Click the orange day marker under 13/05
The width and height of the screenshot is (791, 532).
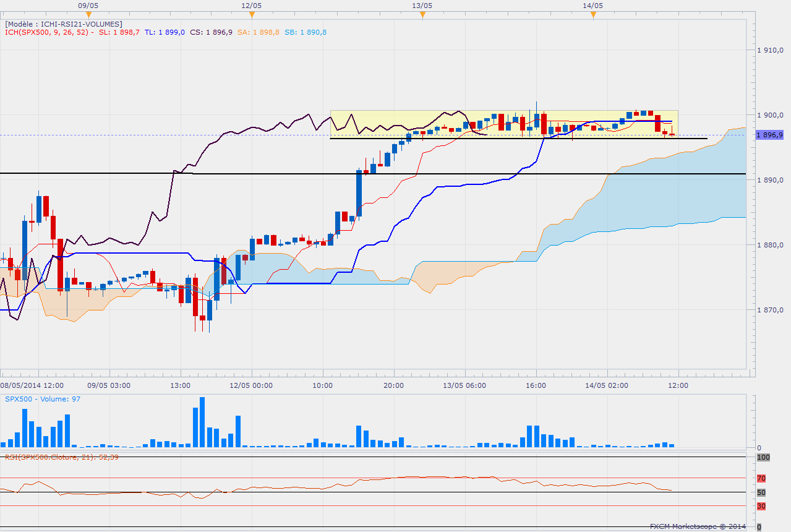click(422, 14)
